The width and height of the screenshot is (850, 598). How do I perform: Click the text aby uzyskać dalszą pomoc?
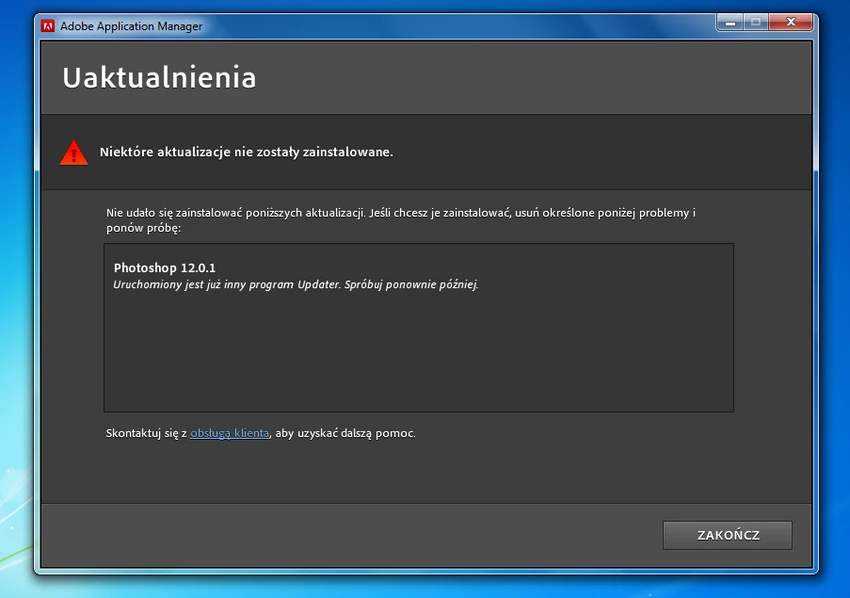tap(345, 433)
